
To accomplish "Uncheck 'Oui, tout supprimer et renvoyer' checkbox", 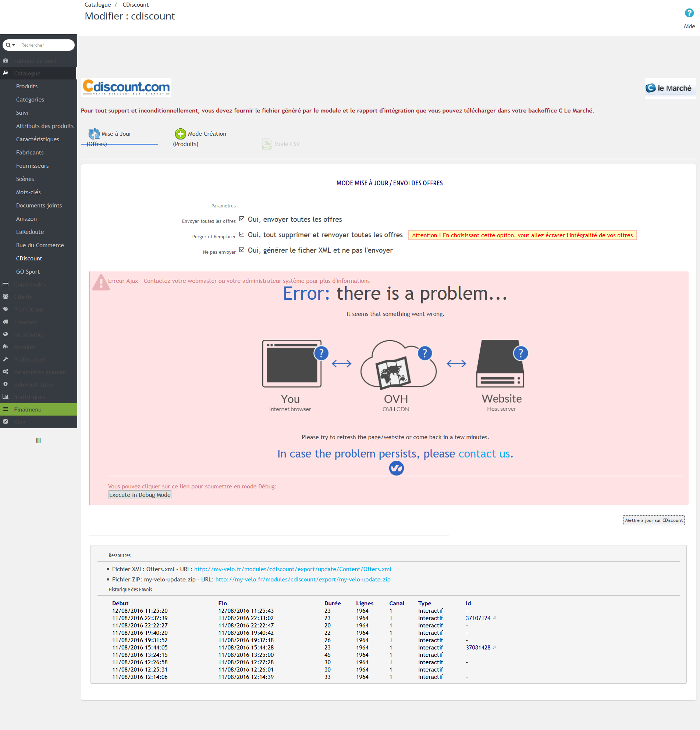I will tap(242, 234).
